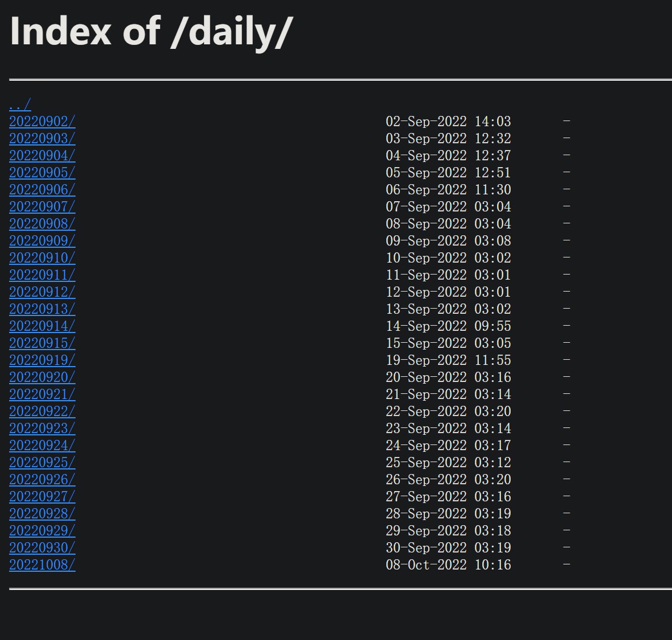Open the 20220925/ directory link
This screenshot has width=672, height=640.
43,463
